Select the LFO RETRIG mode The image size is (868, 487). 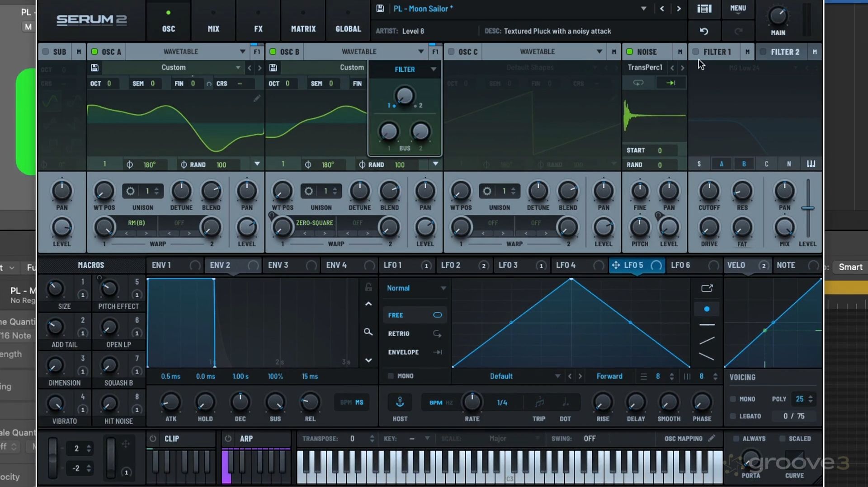click(415, 334)
